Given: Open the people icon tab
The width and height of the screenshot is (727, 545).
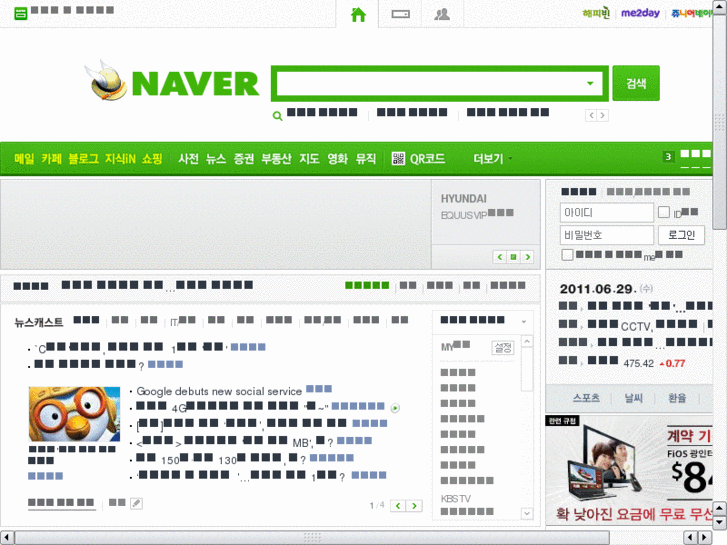Looking at the screenshot, I should point(442,14).
